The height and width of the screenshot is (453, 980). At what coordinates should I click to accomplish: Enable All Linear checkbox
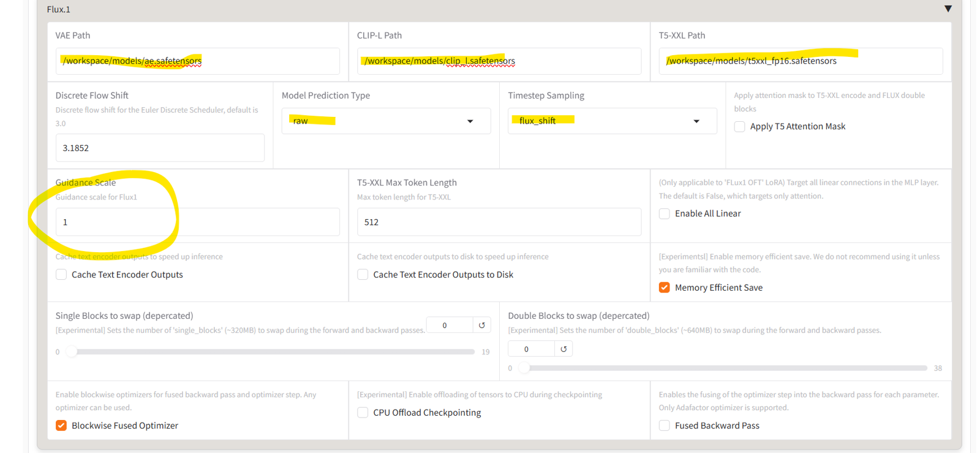click(665, 214)
